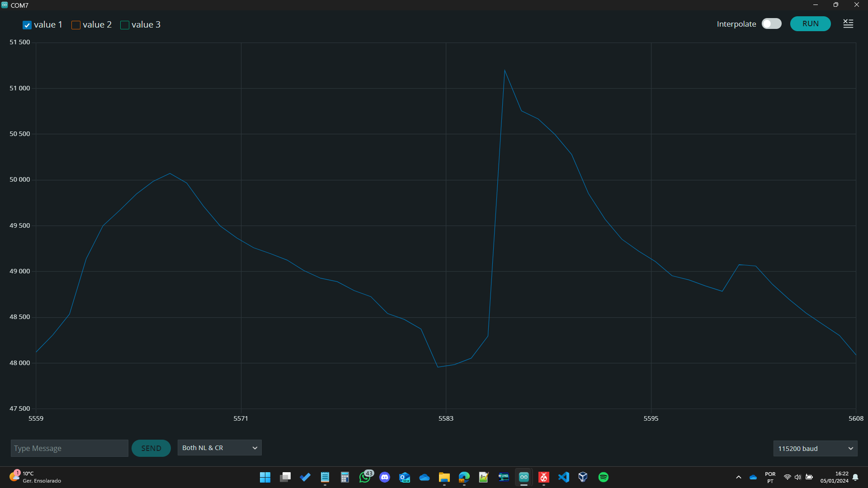The height and width of the screenshot is (488, 868).
Task: Check the value 2 series checkbox
Action: click(76, 25)
